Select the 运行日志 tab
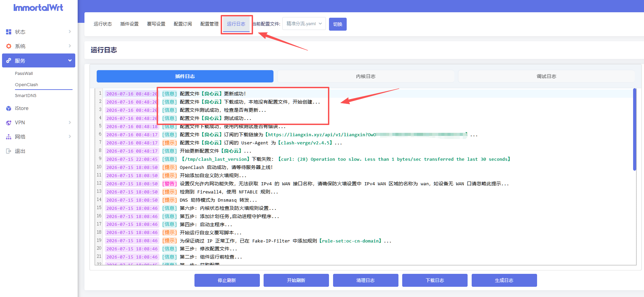Viewport: 644px width, 297px height. [x=236, y=24]
